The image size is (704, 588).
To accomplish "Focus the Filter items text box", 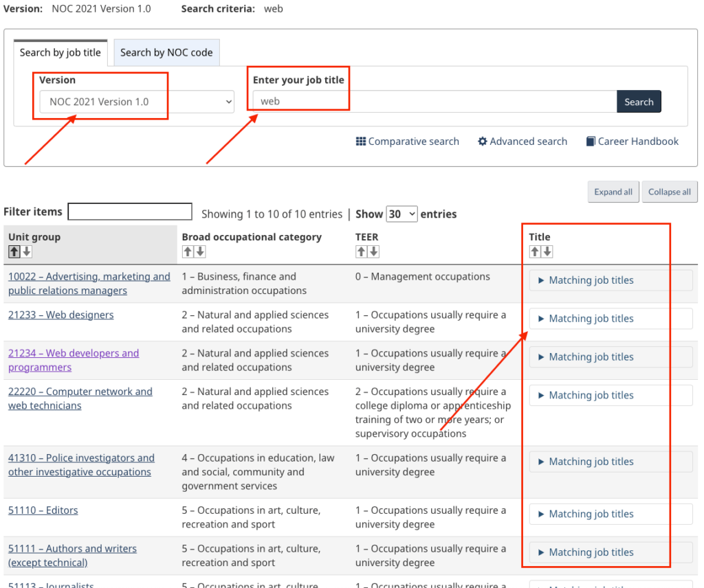I will pos(130,212).
